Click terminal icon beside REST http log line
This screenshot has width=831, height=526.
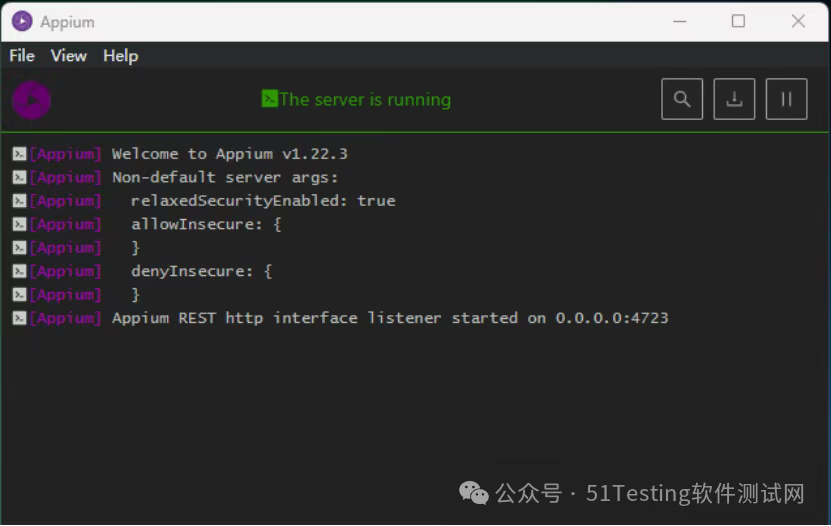[x=19, y=318]
